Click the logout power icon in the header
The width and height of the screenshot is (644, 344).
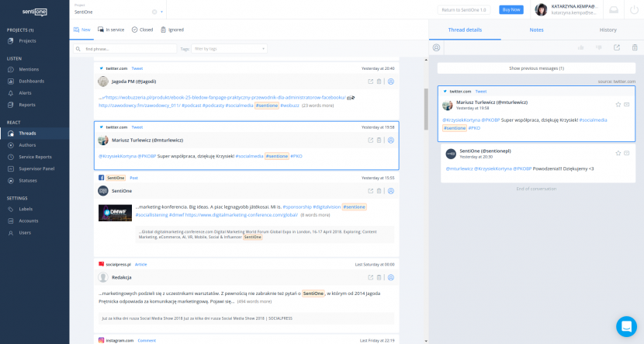(633, 10)
